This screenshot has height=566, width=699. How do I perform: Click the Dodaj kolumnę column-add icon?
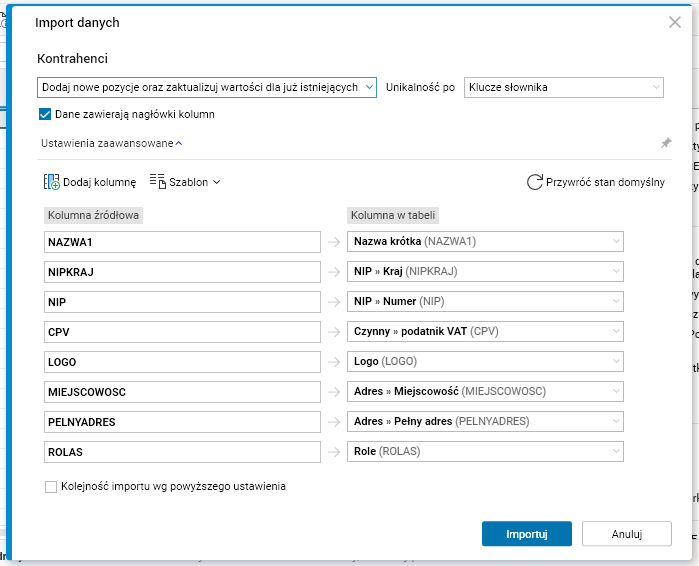pos(52,182)
